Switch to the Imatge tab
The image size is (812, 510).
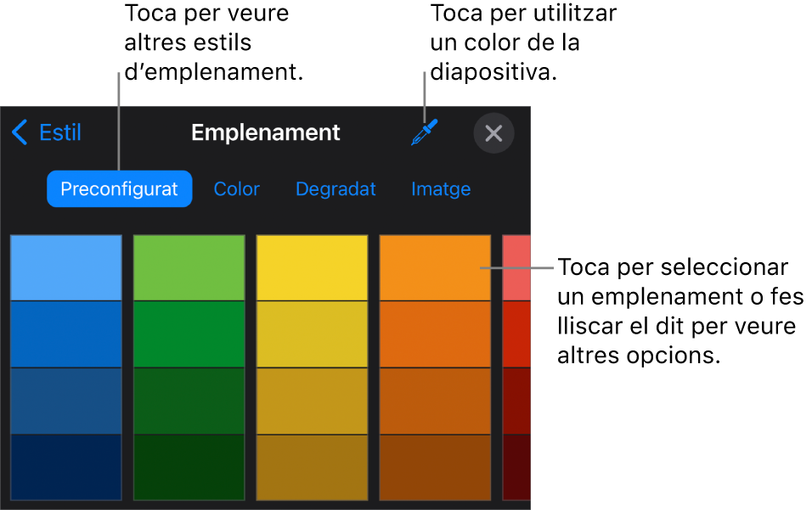(441, 188)
